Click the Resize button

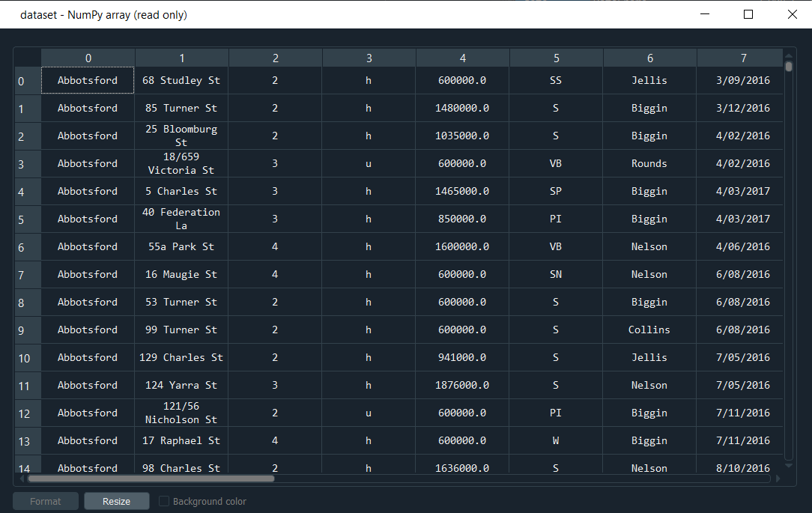pos(117,501)
